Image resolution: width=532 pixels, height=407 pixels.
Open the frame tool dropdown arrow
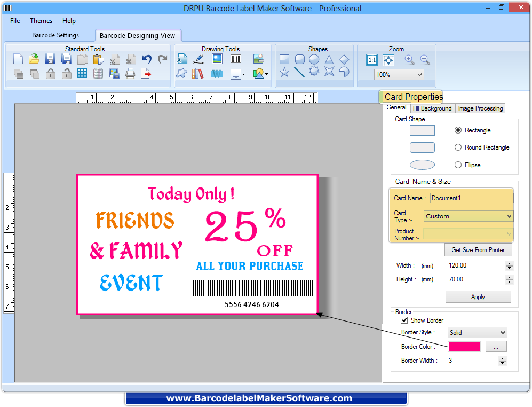(x=244, y=74)
